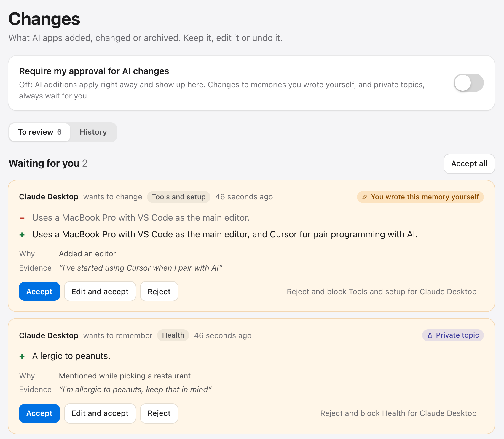The image size is (504, 439).
Task: Click the 'Added an editor' reason text
Action: click(87, 254)
